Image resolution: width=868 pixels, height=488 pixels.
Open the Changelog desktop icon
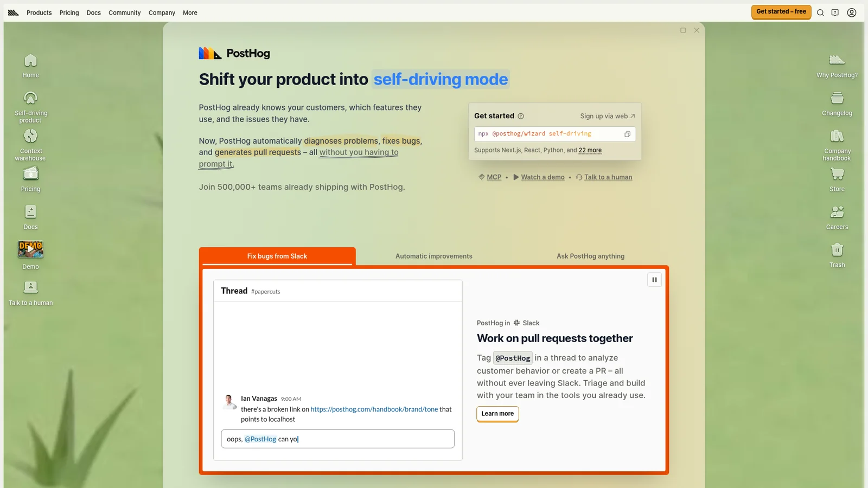[837, 104]
